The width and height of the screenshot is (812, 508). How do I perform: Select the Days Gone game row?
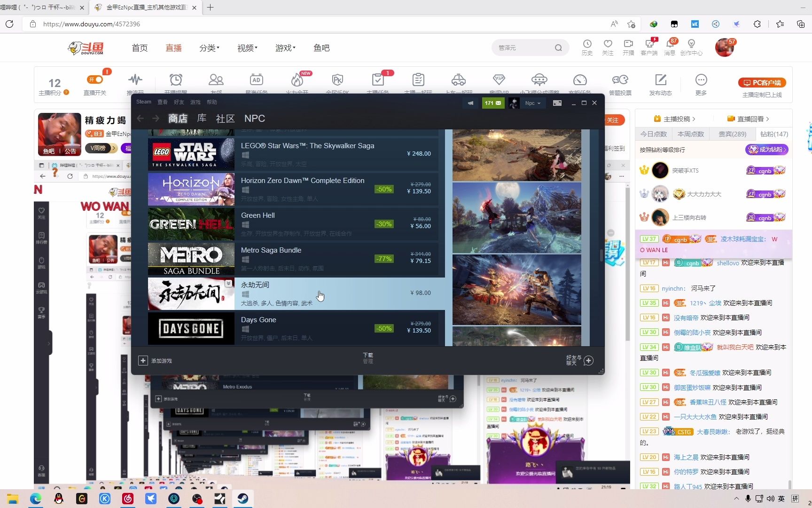[293, 328]
